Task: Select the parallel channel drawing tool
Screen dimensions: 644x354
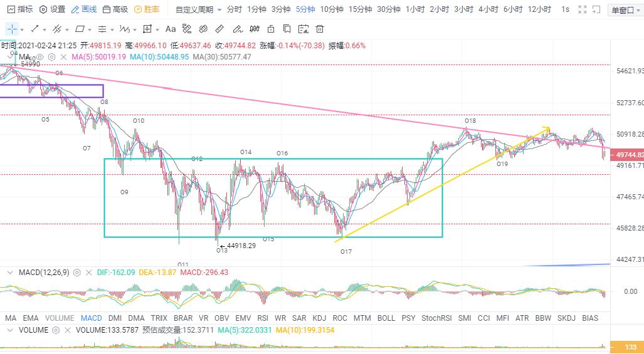Action: pyautogui.click(x=57, y=29)
